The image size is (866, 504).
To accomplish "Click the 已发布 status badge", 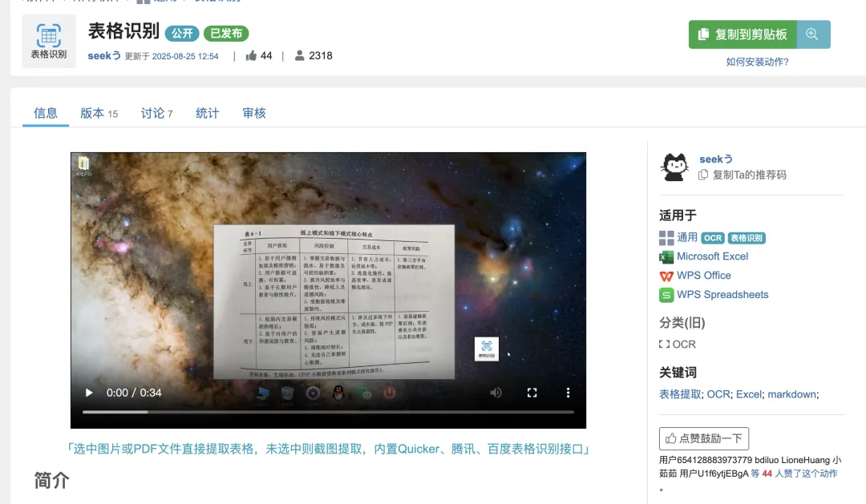I will pyautogui.click(x=226, y=33).
